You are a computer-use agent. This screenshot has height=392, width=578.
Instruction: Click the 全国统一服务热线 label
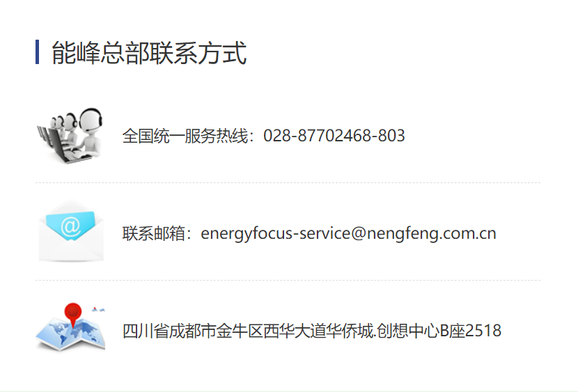[185, 136]
